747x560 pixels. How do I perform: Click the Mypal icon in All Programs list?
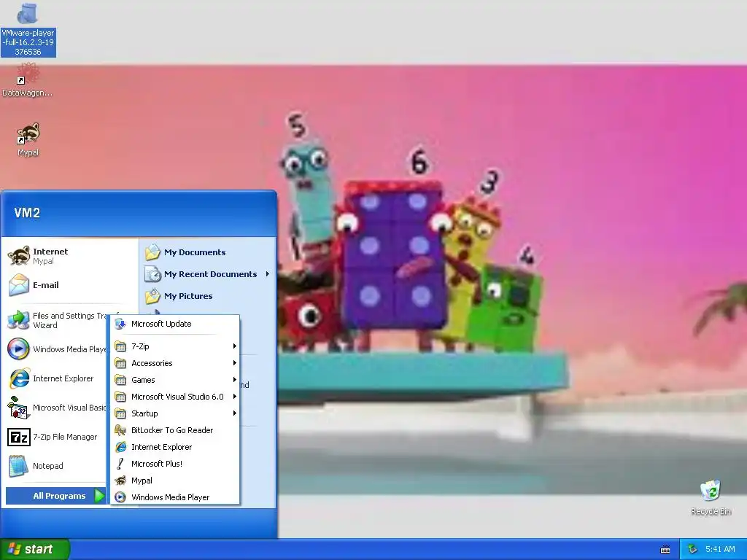tap(120, 481)
